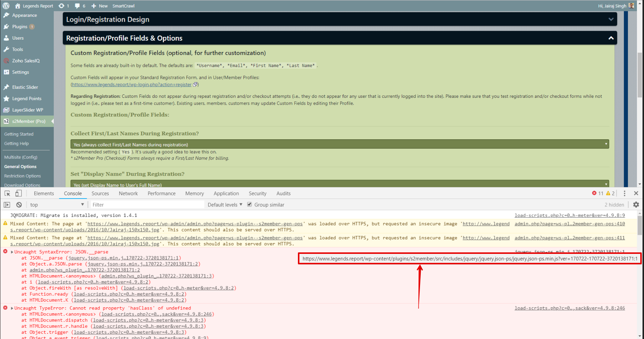This screenshot has width=644, height=339.
Task: Open the Getting Started submenu link
Action: point(19,134)
